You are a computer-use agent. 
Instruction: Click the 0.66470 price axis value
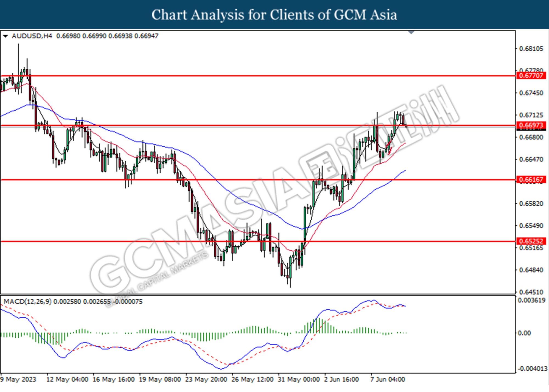(531, 159)
